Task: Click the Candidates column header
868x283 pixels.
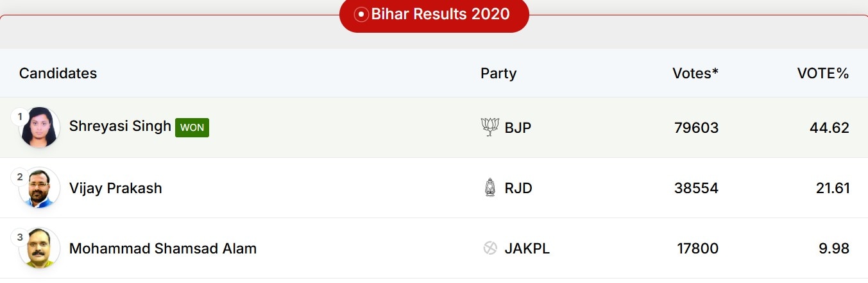Action: coord(58,73)
